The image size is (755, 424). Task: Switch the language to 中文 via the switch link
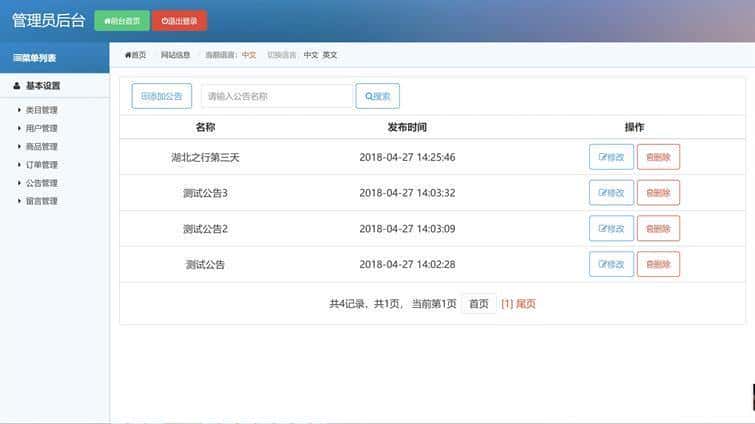[x=311, y=55]
